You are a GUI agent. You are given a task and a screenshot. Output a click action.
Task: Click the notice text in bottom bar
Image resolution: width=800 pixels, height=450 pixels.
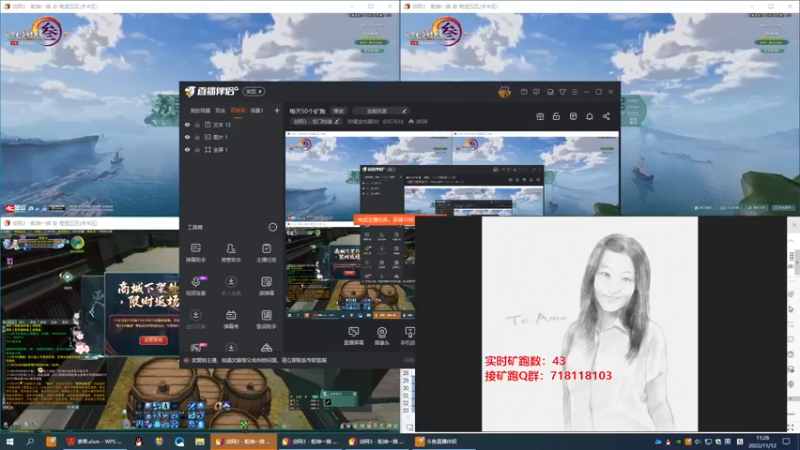coord(259,360)
